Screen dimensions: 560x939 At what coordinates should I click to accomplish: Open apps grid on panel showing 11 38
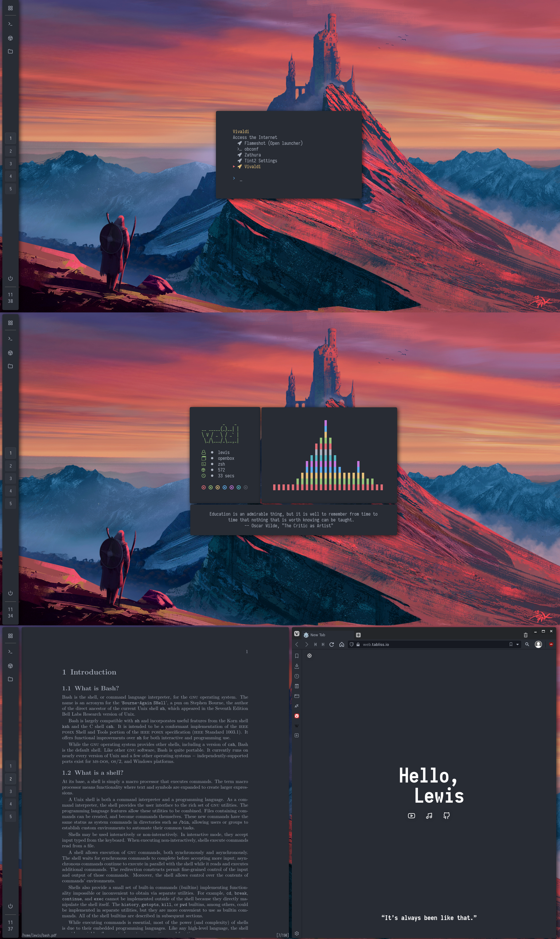pyautogui.click(x=11, y=8)
